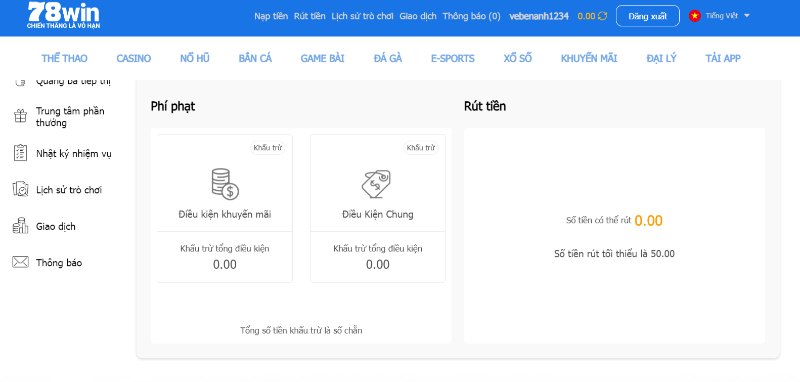Click Khấu trừ tag on Điều kiện khuyến mãi card
800x382 pixels.
[x=268, y=148]
